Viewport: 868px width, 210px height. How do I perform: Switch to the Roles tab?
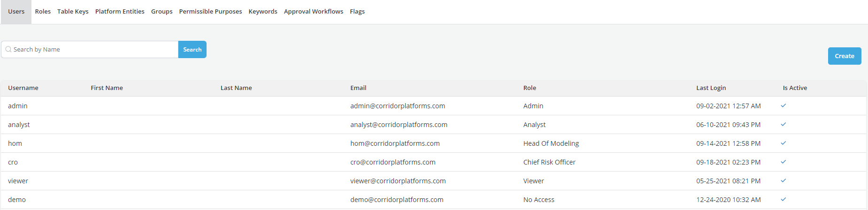(x=43, y=11)
